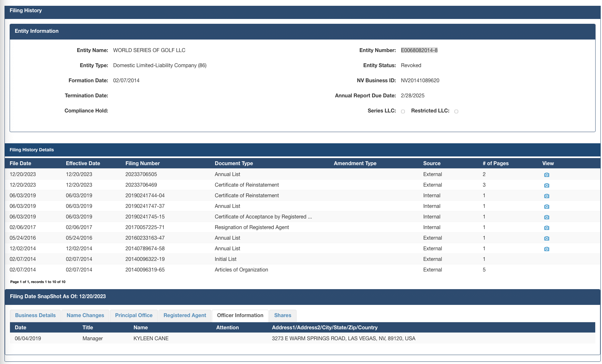This screenshot has width=602, height=364.
Task: Click filing number 20140096322-19
Action: 145,259
